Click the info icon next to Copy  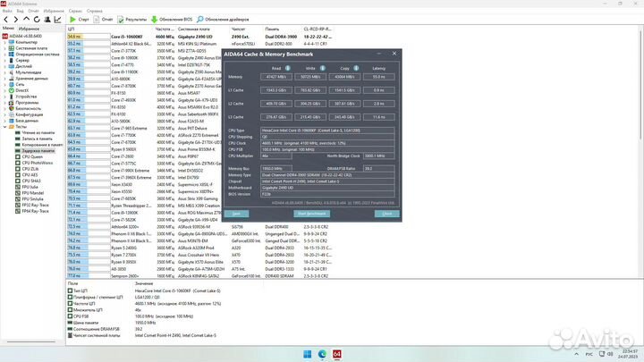pyautogui.click(x=356, y=68)
